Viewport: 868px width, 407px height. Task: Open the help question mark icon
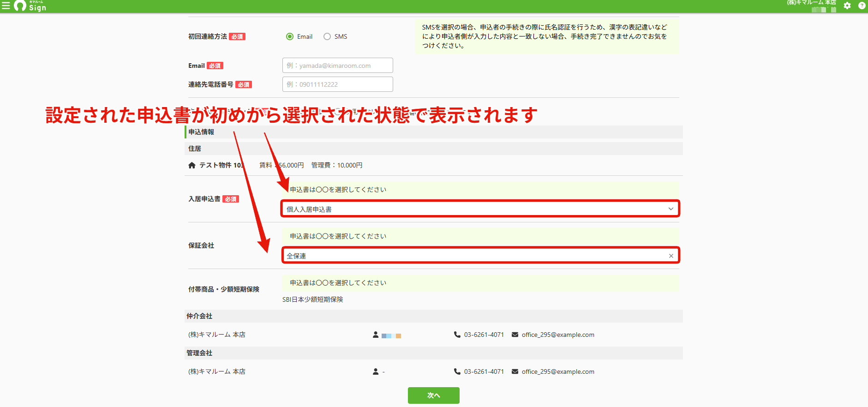tap(862, 6)
